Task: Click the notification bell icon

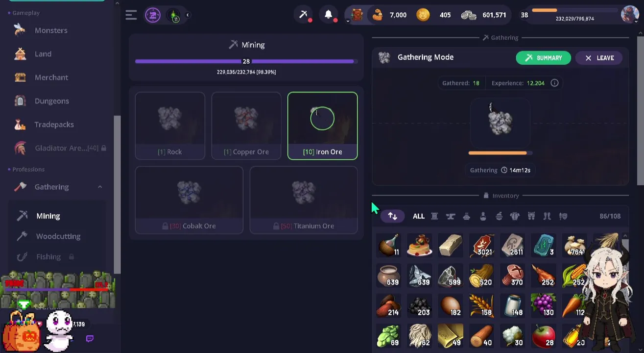Action: 329,15
